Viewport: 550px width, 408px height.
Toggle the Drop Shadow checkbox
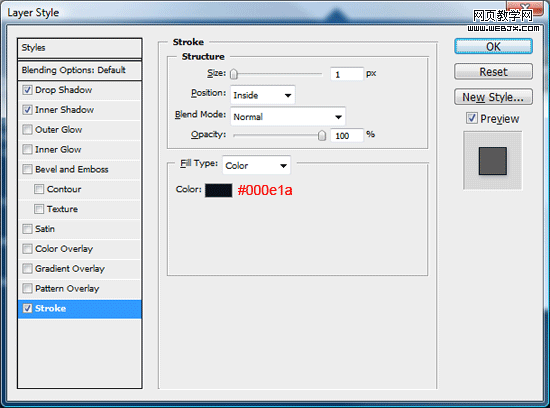coord(27,90)
